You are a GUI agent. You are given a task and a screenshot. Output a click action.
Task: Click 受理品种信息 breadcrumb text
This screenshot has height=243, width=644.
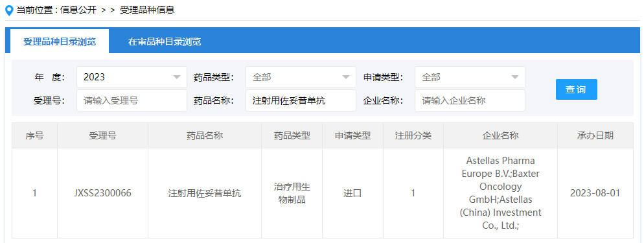point(148,10)
